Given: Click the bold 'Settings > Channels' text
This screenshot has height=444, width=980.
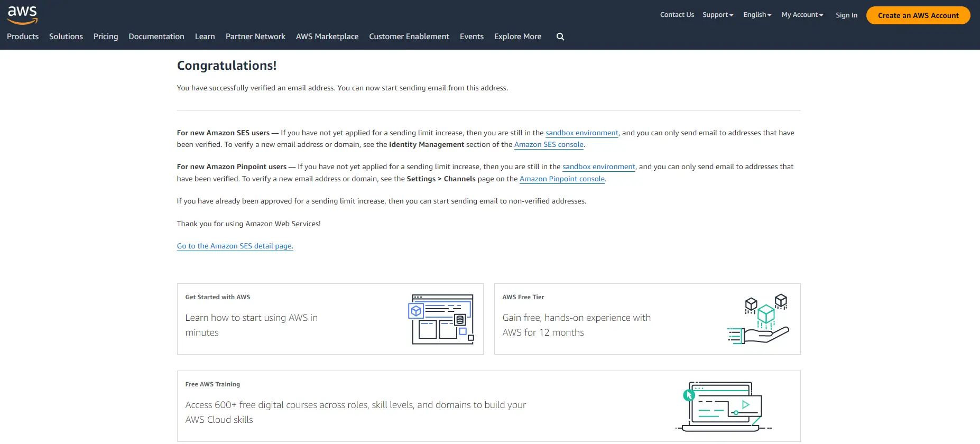Looking at the screenshot, I should pyautogui.click(x=441, y=179).
